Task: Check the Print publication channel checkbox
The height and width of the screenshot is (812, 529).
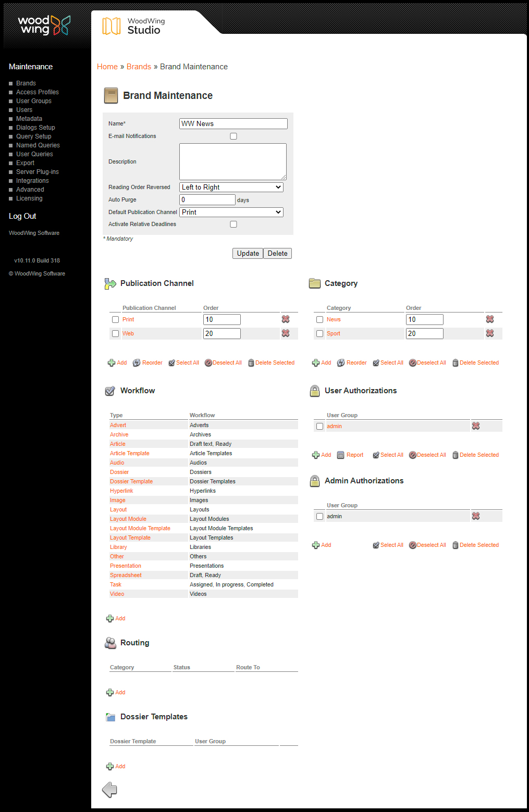Action: click(x=115, y=320)
